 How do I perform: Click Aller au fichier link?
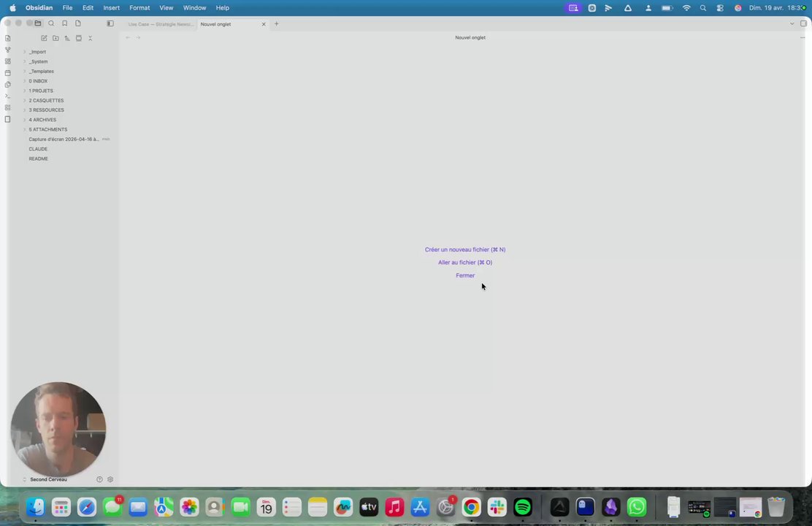(x=465, y=263)
